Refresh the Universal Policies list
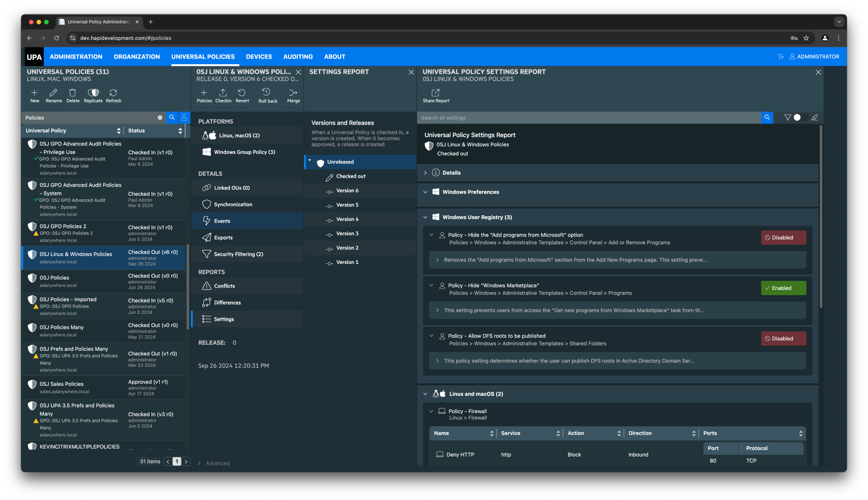 113,95
